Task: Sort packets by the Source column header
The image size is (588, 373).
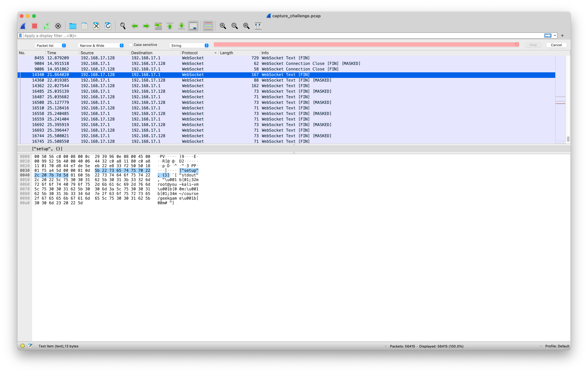Action: coord(104,53)
